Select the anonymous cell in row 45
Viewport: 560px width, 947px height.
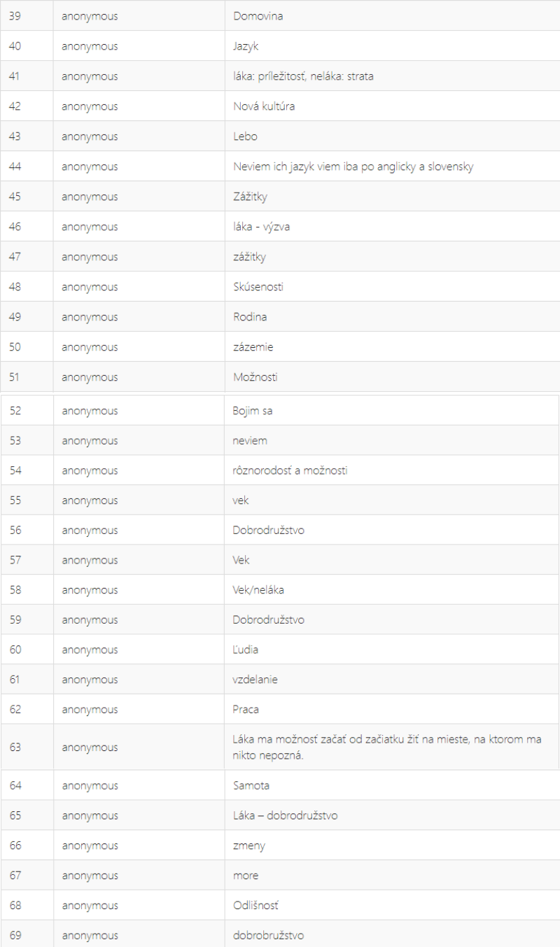(x=139, y=197)
